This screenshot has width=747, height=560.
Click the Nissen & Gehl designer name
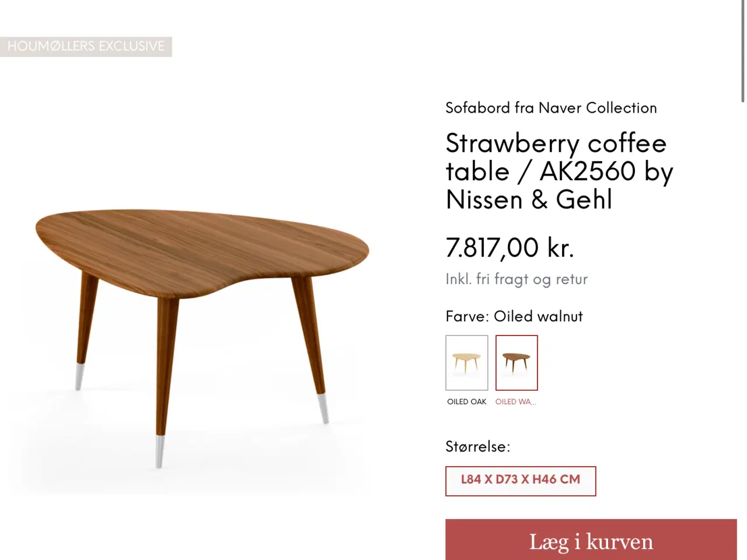pyautogui.click(x=529, y=200)
